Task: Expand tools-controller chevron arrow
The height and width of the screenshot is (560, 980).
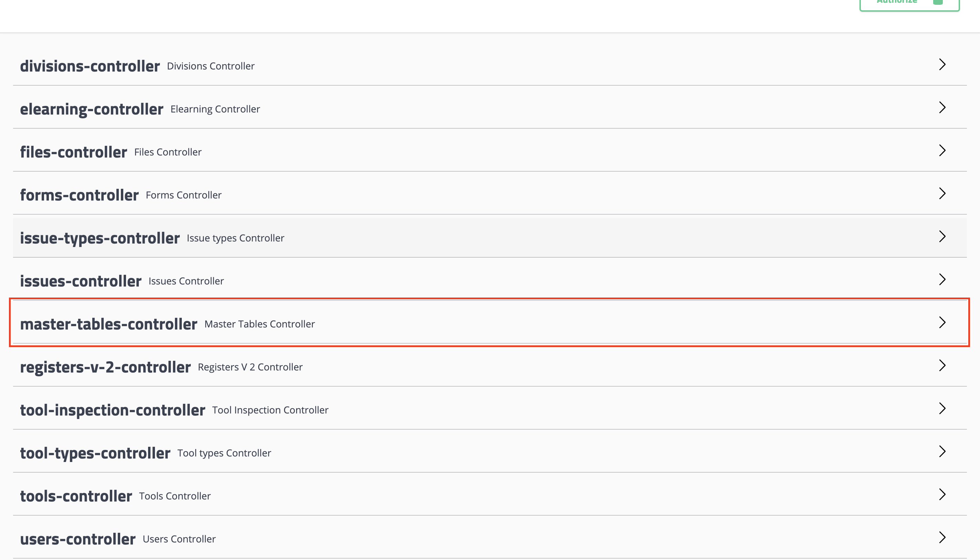Action: pos(942,495)
